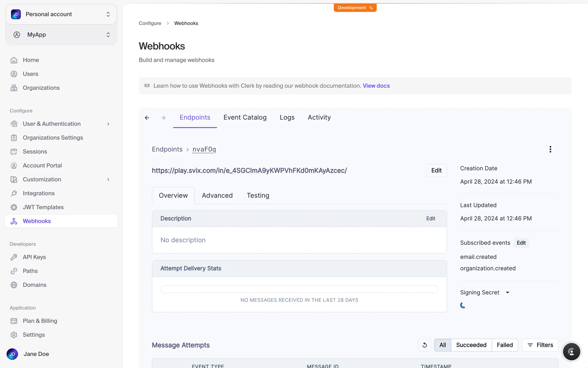588x368 pixels.
Task: Click the Webhooks sidebar icon
Action: coord(14,221)
